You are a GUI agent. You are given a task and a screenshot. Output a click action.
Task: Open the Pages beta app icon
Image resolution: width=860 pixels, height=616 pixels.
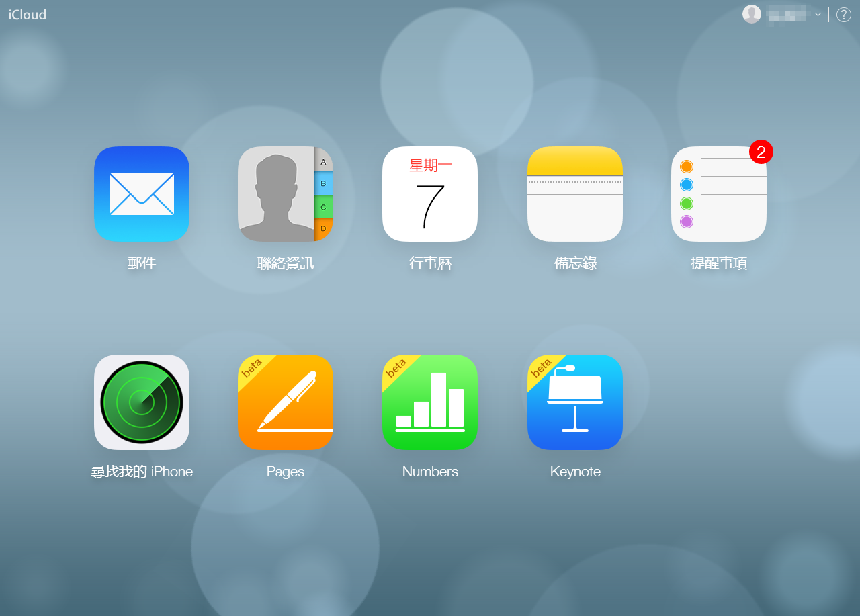click(286, 402)
